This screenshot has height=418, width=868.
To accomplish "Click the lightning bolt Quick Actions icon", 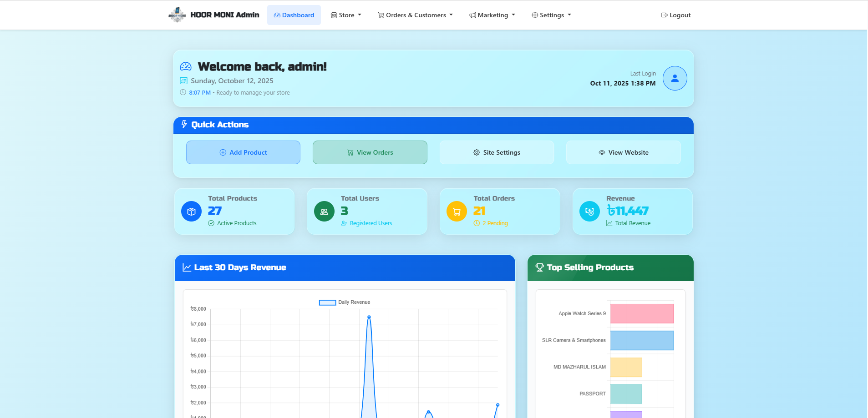I will [184, 124].
